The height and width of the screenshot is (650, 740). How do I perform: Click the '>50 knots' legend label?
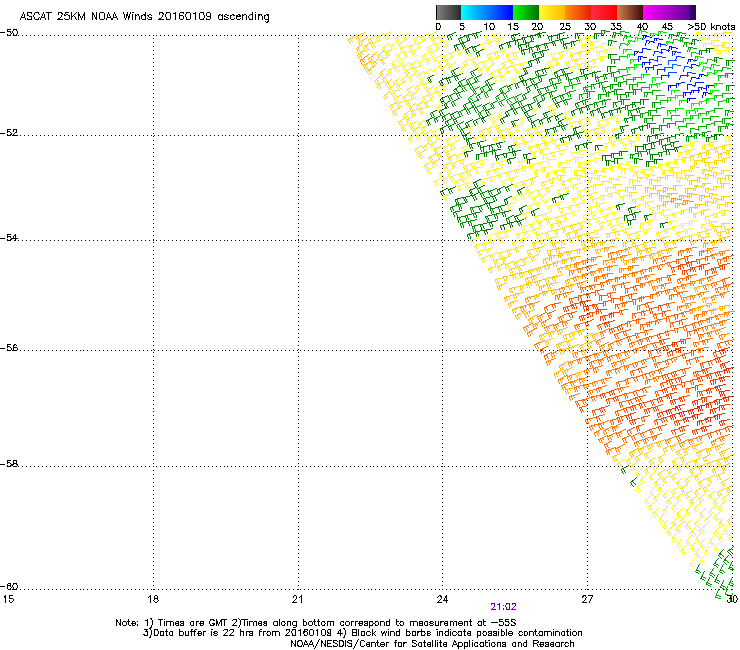click(x=711, y=27)
